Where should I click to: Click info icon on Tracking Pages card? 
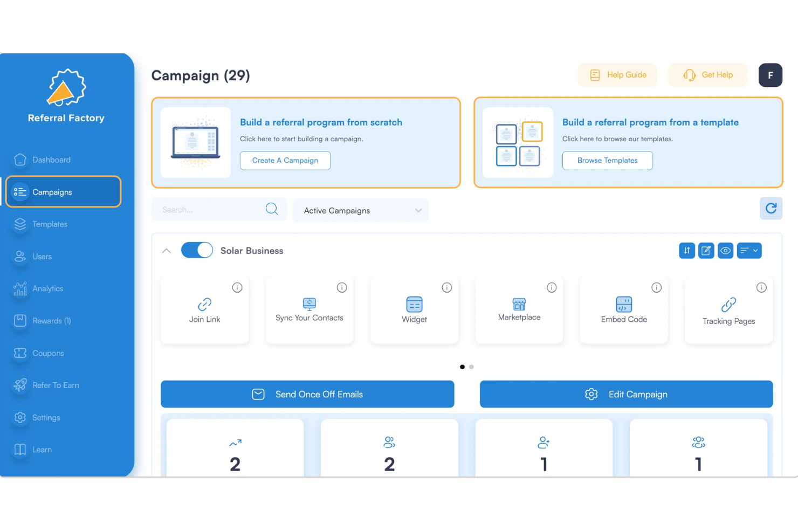761,288
